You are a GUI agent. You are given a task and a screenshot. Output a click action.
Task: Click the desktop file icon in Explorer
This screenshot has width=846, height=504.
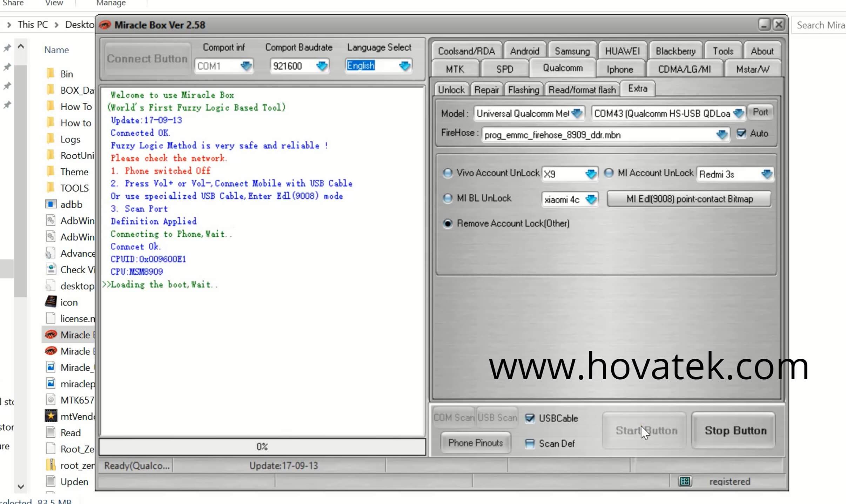[x=51, y=285]
